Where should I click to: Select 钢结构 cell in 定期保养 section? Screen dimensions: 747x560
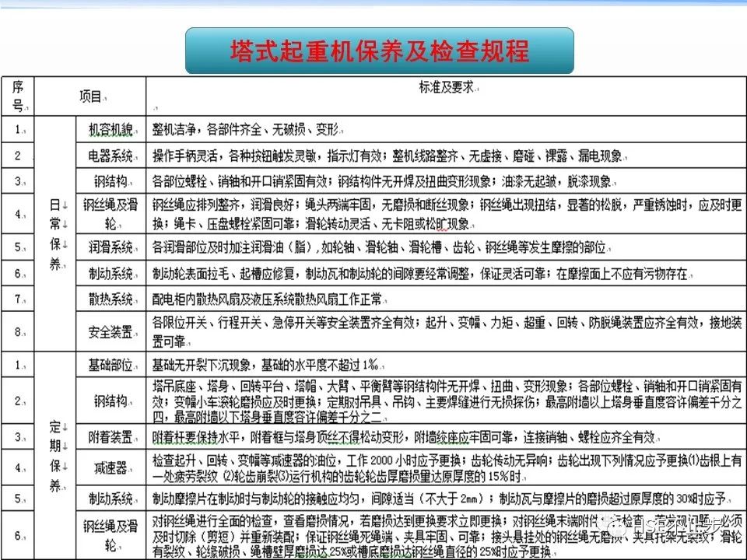(111, 401)
